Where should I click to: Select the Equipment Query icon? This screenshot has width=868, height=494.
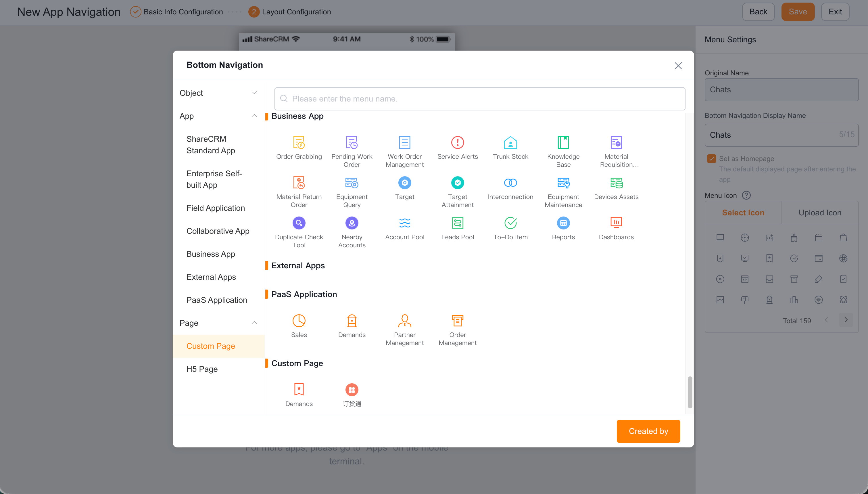click(352, 183)
